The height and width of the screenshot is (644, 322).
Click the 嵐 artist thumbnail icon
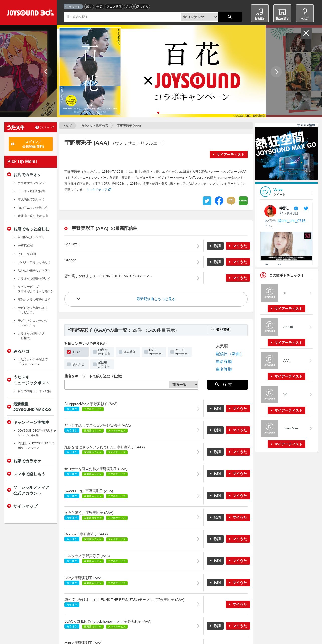pos(270,293)
